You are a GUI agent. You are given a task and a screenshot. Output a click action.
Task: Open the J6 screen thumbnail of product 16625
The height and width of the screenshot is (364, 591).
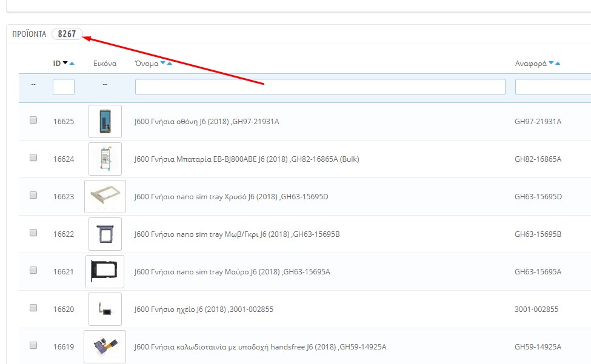coord(105,121)
